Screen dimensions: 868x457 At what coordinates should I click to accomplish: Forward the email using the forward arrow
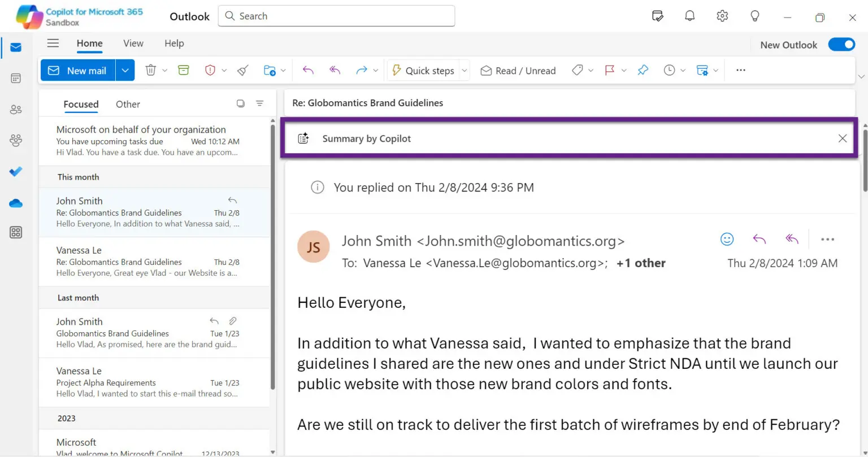(x=362, y=70)
